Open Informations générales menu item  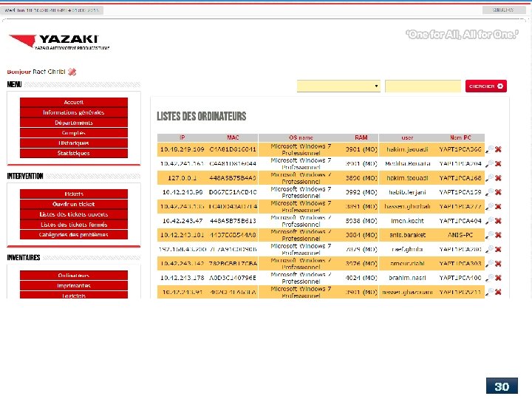(x=74, y=112)
